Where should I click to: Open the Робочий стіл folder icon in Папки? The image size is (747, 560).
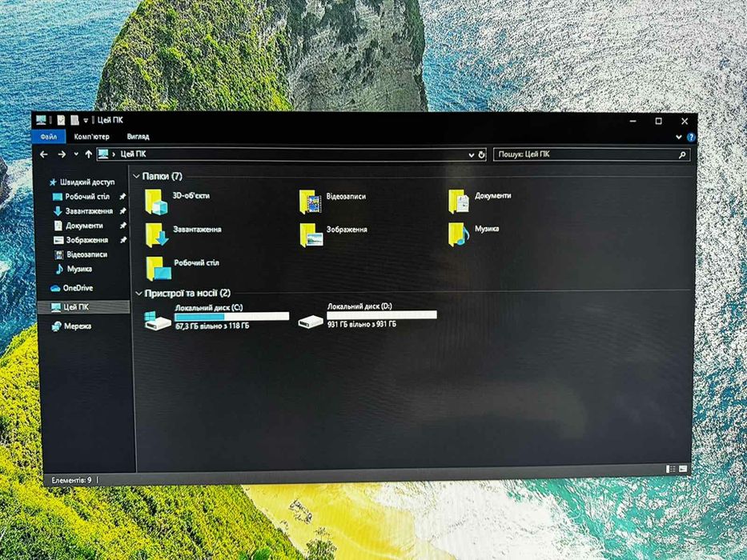point(159,268)
